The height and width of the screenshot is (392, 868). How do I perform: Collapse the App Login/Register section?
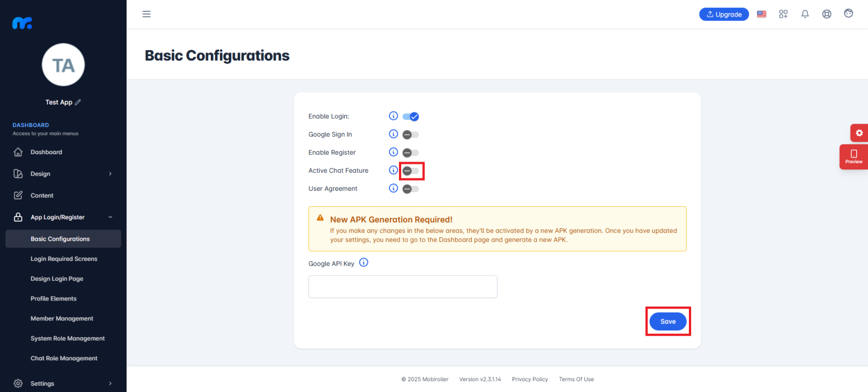[110, 217]
